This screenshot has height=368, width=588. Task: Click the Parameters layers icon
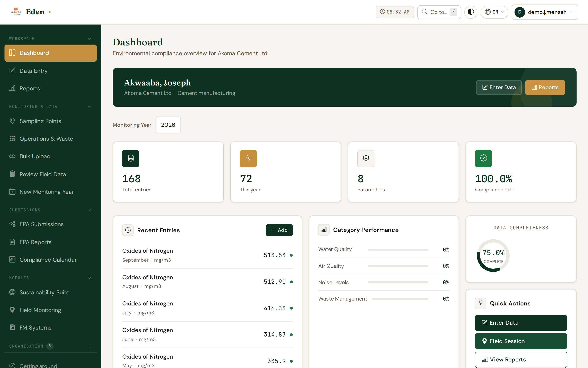pyautogui.click(x=366, y=158)
